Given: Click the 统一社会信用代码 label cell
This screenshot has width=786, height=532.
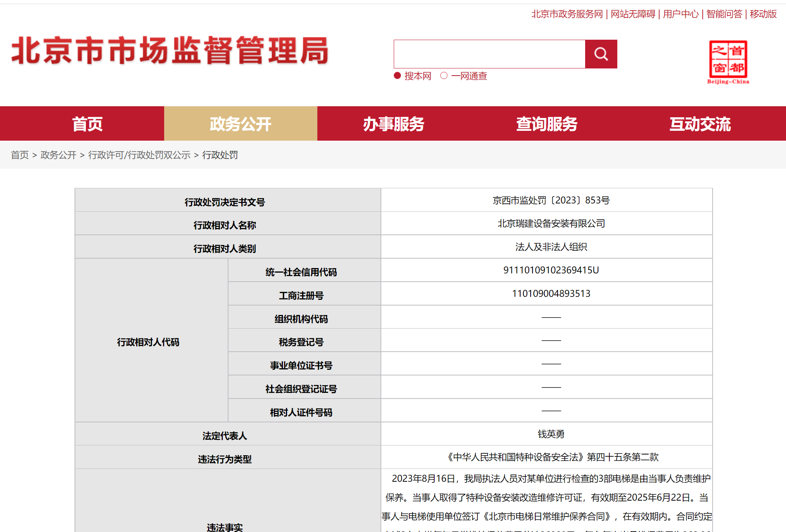Looking at the screenshot, I should 304,270.
